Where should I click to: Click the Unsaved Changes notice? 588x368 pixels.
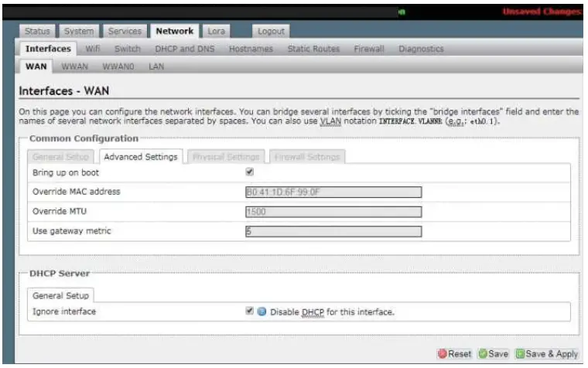(542, 12)
